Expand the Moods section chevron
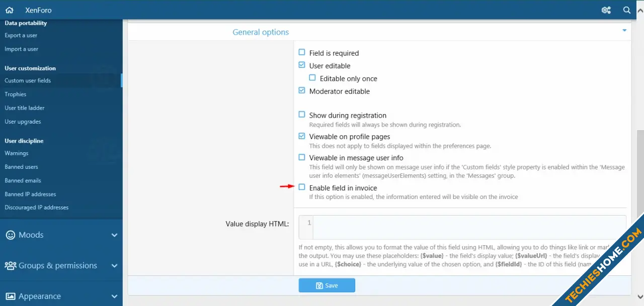Image resolution: width=644 pixels, height=306 pixels. click(x=114, y=235)
